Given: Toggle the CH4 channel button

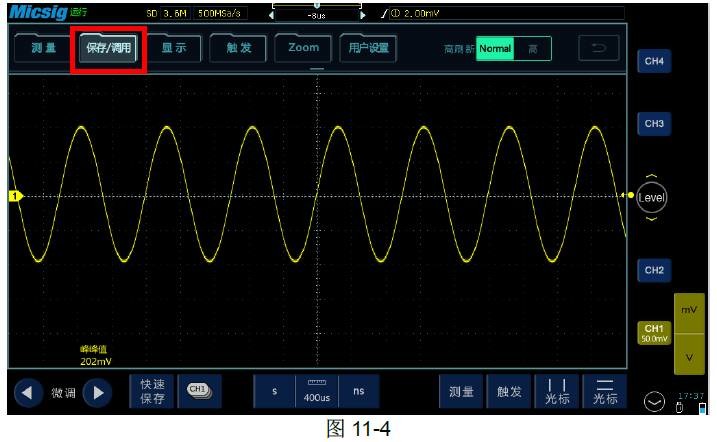Looking at the screenshot, I should click(x=653, y=62).
